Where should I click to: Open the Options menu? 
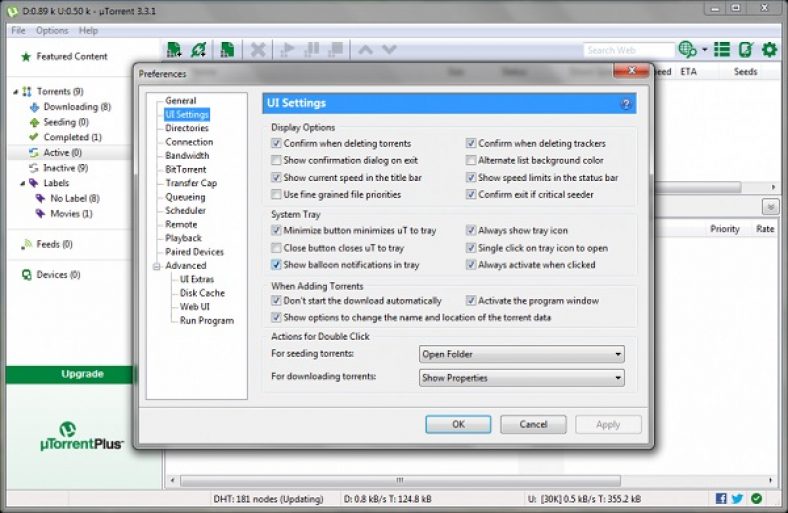[x=52, y=31]
